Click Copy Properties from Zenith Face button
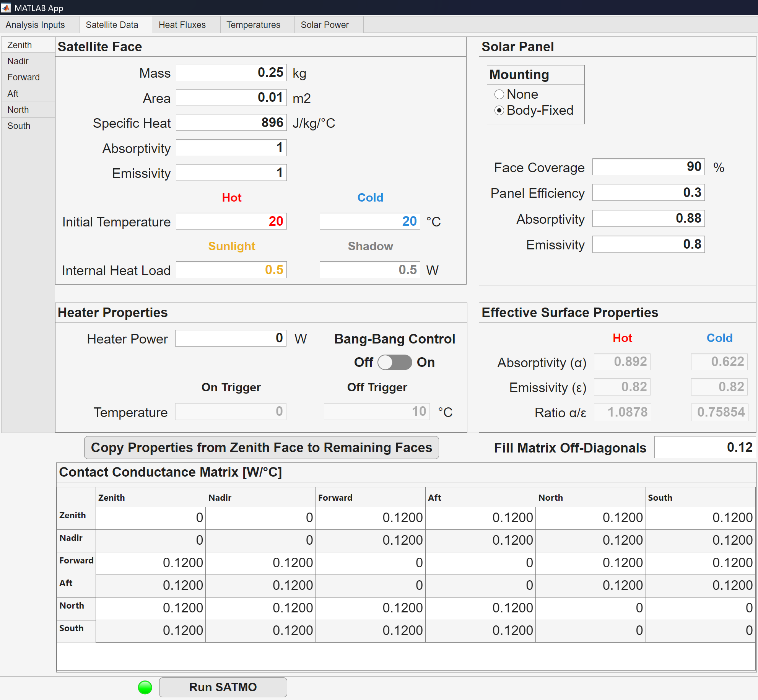The image size is (758, 700). coord(261,448)
